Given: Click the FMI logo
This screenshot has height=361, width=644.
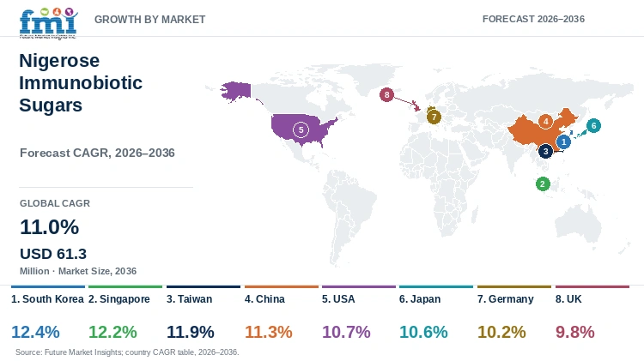Looking at the screenshot, I should point(48,23).
